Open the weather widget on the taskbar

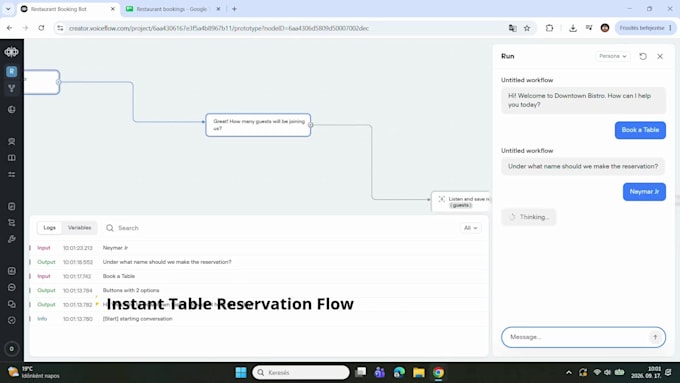click(34, 372)
